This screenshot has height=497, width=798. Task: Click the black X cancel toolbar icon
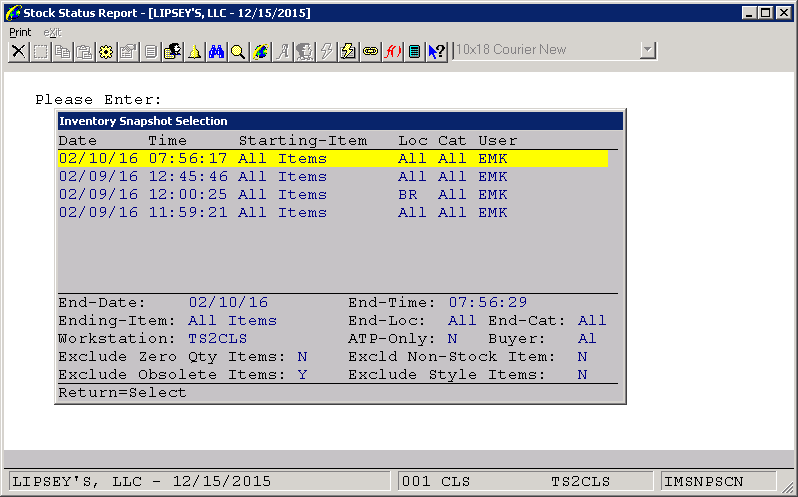point(19,51)
